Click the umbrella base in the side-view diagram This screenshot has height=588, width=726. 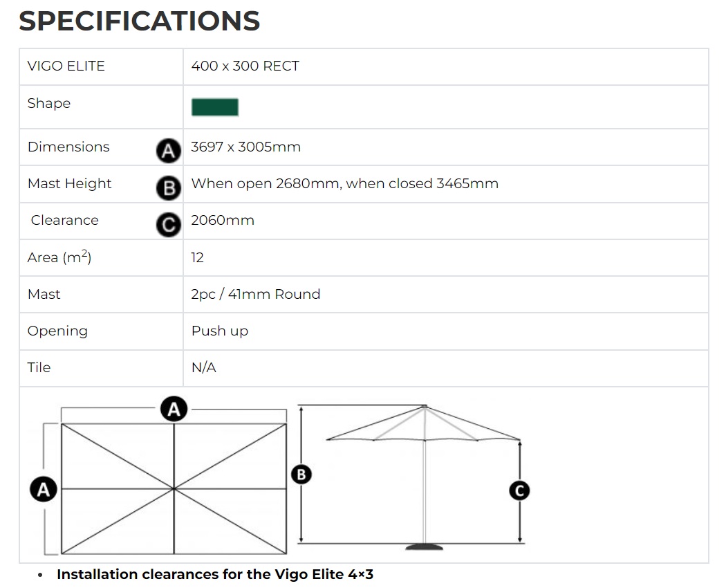point(425,546)
